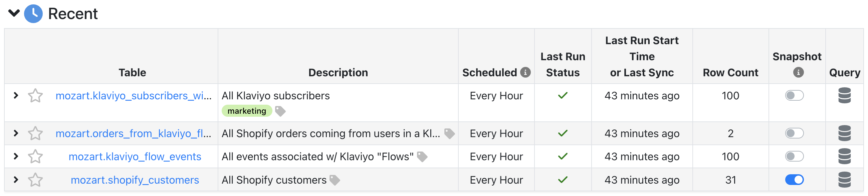Image resolution: width=868 pixels, height=196 pixels.
Task: Star the mozart.klaviyo_subscribers table as favorite
Action: point(35,96)
